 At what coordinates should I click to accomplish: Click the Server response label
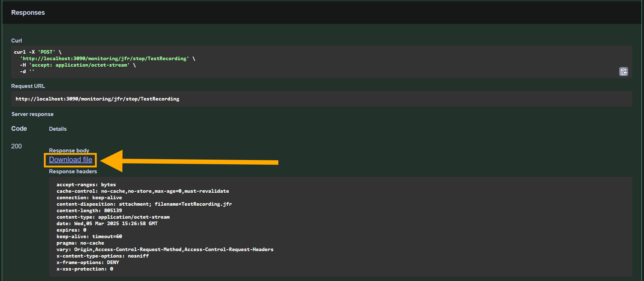[x=32, y=114]
